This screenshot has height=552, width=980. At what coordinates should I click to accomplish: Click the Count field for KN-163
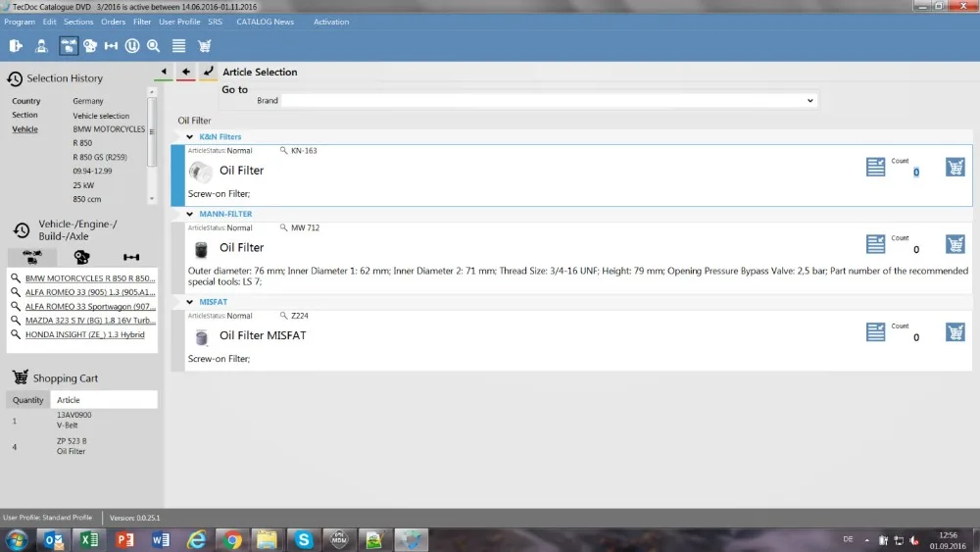click(915, 173)
